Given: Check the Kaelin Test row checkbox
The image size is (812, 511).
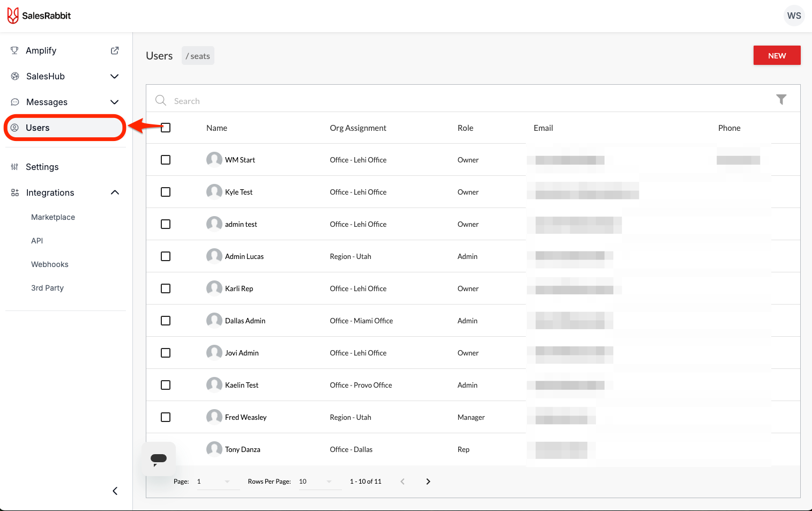Looking at the screenshot, I should tap(166, 385).
